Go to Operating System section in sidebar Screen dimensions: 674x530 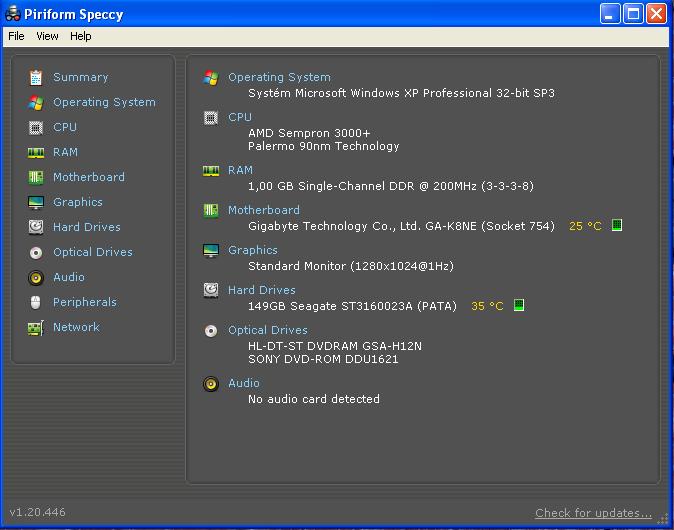tap(104, 102)
